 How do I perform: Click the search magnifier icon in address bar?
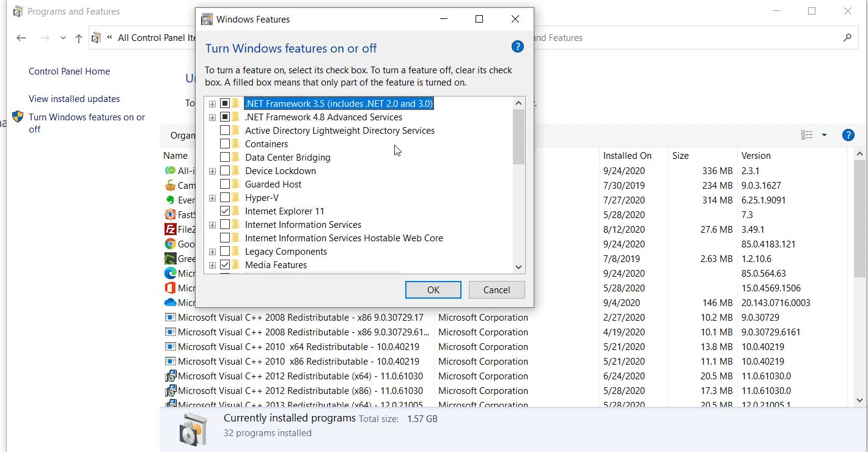[847, 38]
